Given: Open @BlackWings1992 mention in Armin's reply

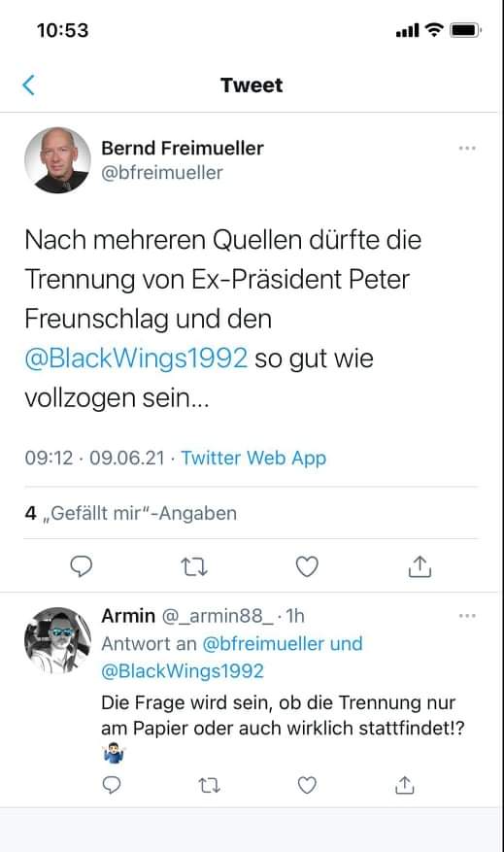Looking at the screenshot, I should point(183,671).
